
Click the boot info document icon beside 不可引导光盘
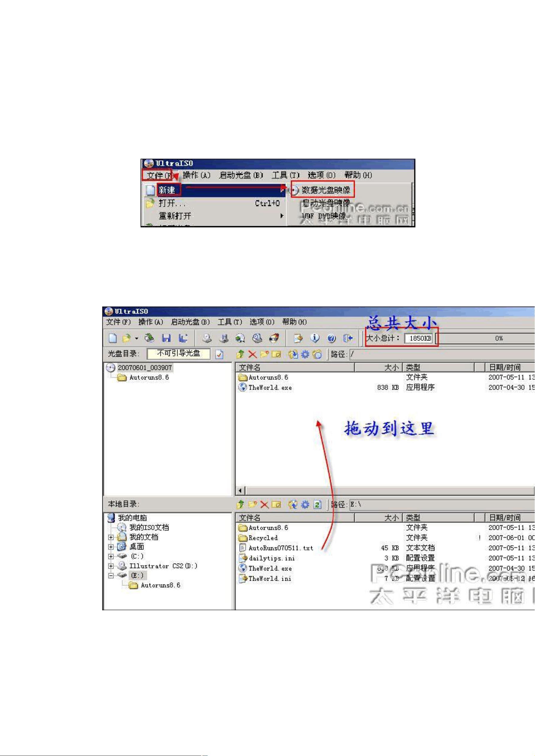[x=219, y=354]
